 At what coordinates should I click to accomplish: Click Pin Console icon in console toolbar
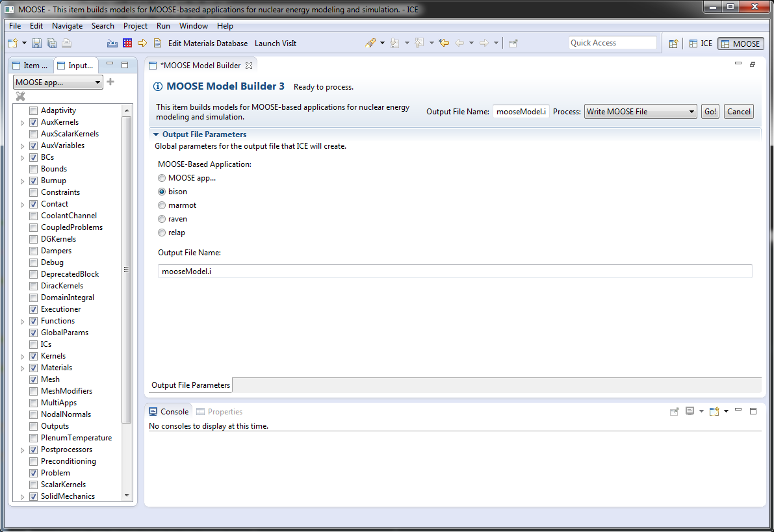(675, 412)
